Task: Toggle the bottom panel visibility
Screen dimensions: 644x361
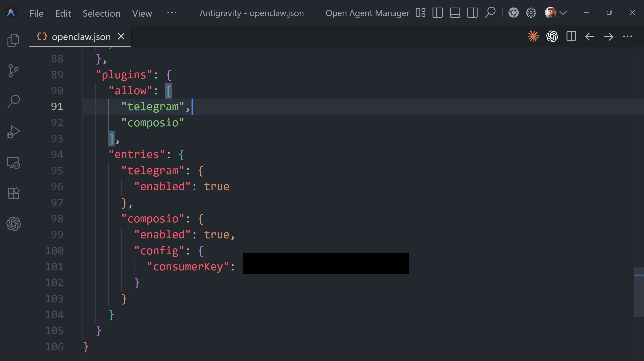Action: (455, 13)
